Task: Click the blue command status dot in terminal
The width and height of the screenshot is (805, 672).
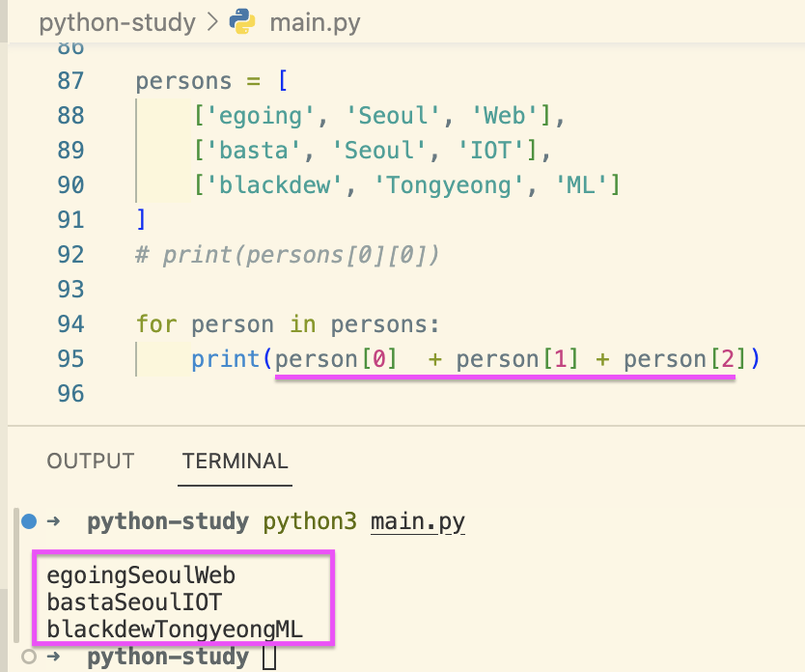Action: tap(29, 521)
